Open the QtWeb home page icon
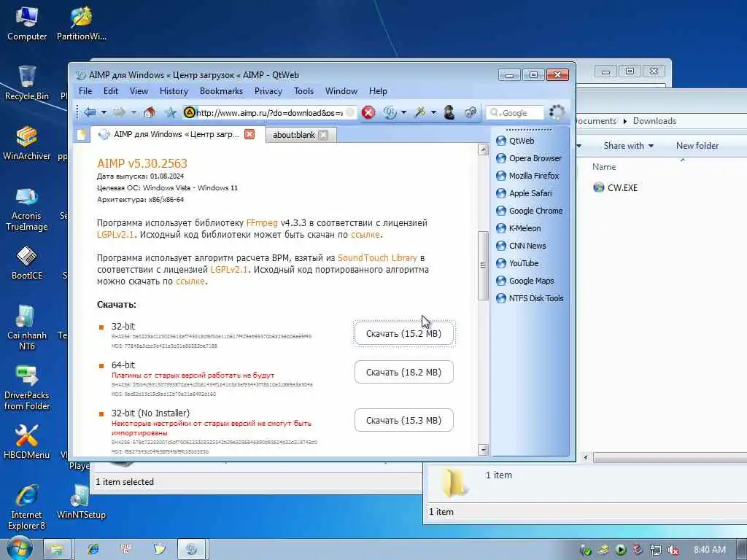This screenshot has height=560, width=747. click(x=150, y=112)
